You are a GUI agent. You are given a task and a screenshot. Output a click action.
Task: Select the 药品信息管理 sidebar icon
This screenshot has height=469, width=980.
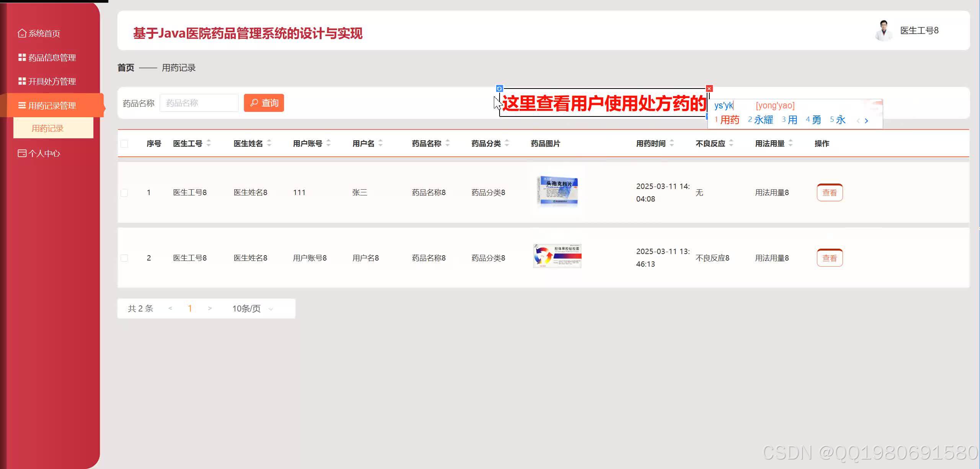tap(21, 57)
